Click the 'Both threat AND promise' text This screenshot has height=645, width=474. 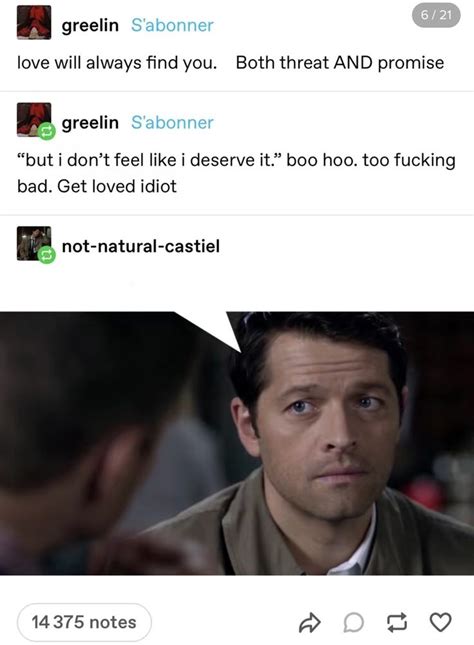point(340,63)
